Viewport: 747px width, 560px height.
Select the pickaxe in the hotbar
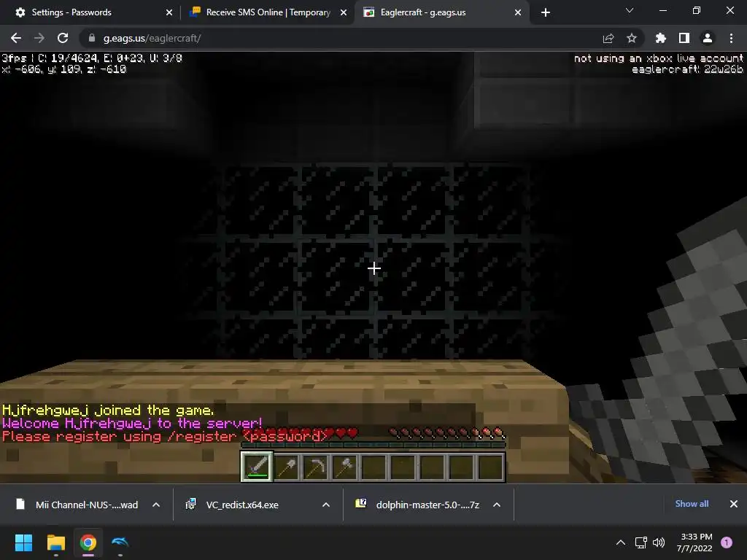click(x=315, y=467)
